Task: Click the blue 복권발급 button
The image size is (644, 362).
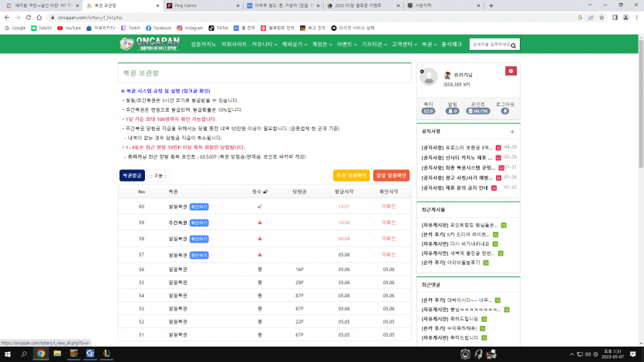Action: click(x=132, y=176)
